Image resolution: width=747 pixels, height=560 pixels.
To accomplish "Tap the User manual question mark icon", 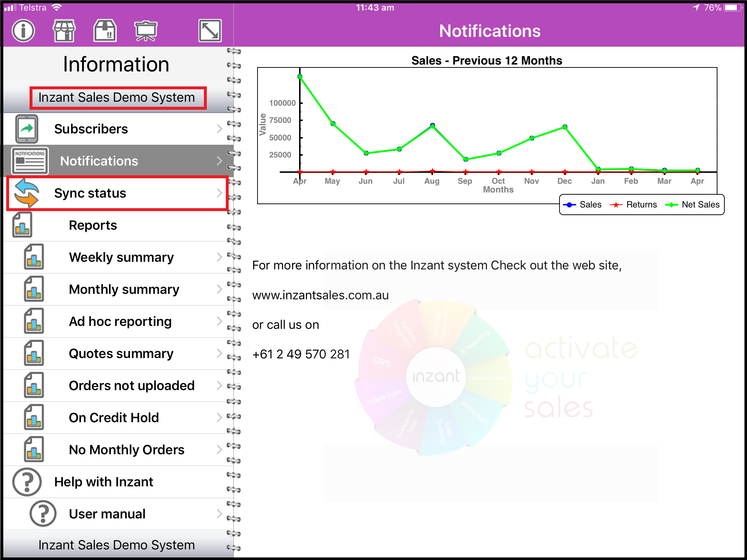I will coord(43,514).
